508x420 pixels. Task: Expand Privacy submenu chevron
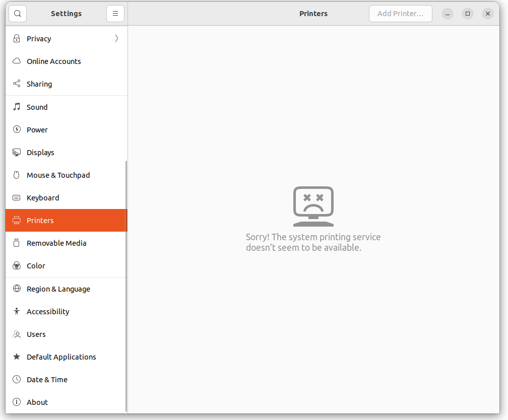pos(116,39)
